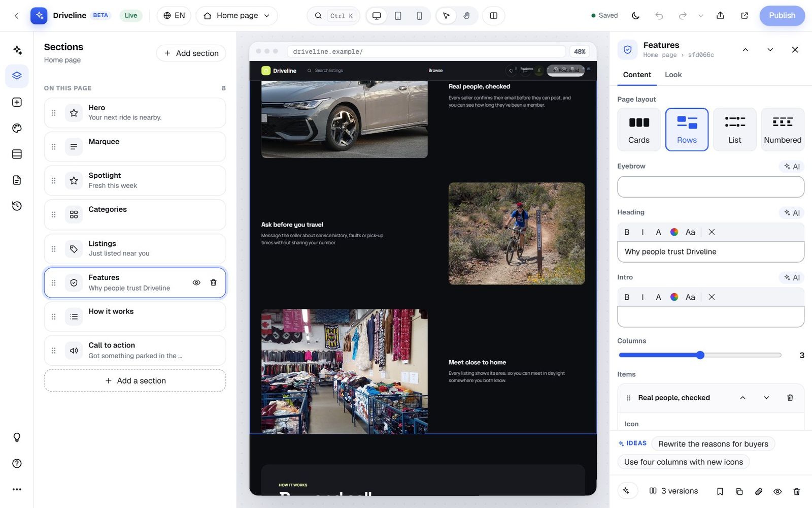Toggle visibility eye in bottom panel toolbar

tap(777, 491)
